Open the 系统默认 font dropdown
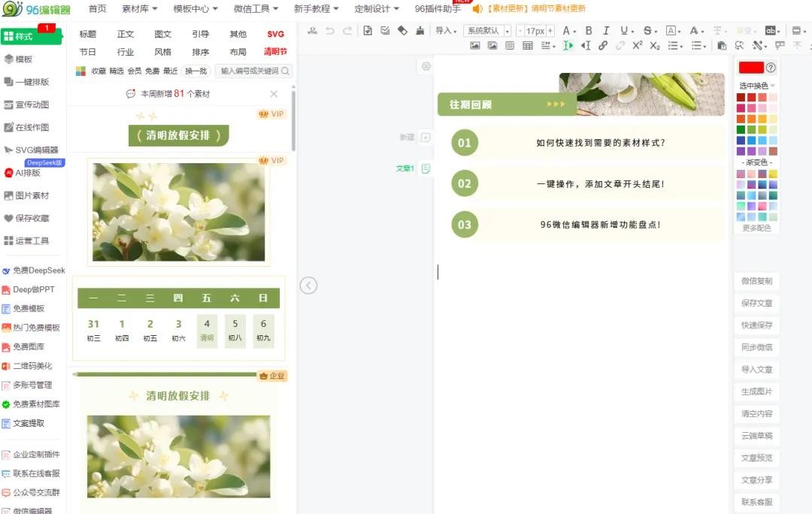 tap(487, 31)
